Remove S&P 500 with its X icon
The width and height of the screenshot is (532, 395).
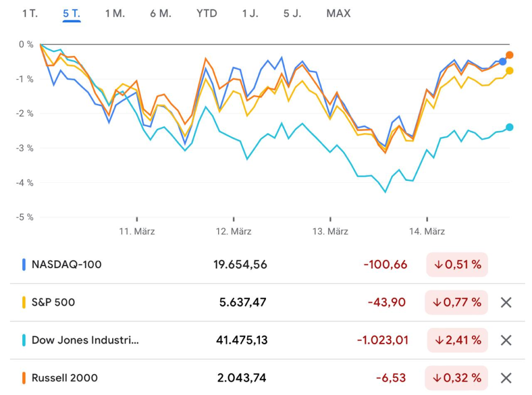tap(506, 302)
